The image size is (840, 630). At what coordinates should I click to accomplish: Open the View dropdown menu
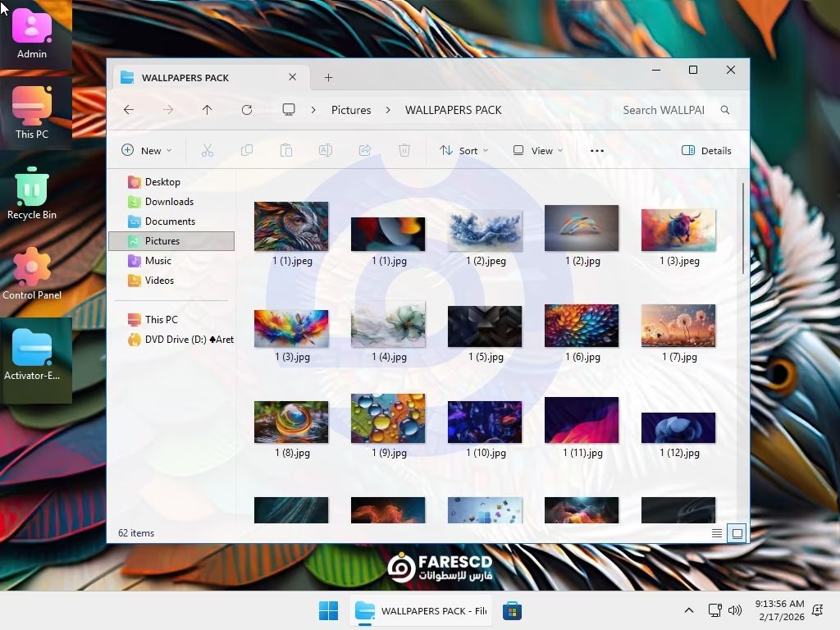(x=538, y=151)
